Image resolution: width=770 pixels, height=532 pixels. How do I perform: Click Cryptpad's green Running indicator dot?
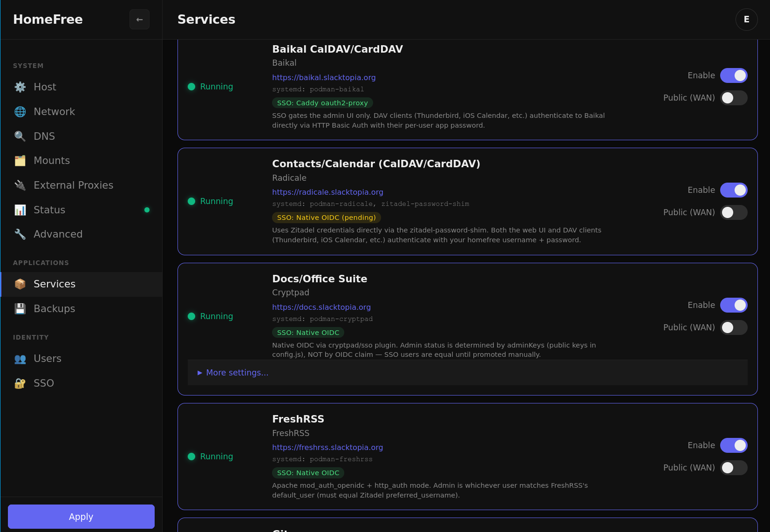click(191, 316)
